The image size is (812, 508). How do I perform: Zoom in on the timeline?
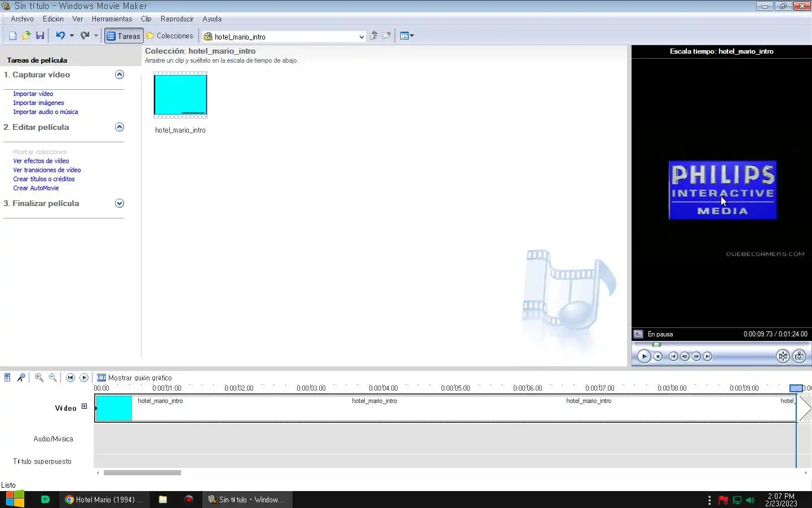pyautogui.click(x=39, y=378)
